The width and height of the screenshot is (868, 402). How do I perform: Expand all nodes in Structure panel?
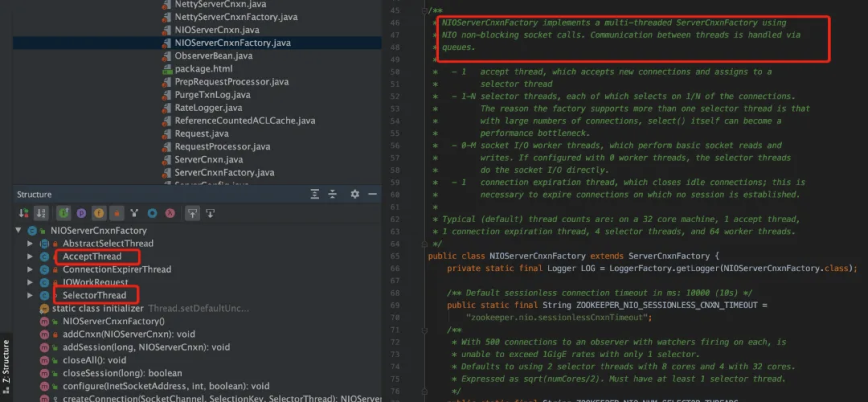(x=315, y=195)
